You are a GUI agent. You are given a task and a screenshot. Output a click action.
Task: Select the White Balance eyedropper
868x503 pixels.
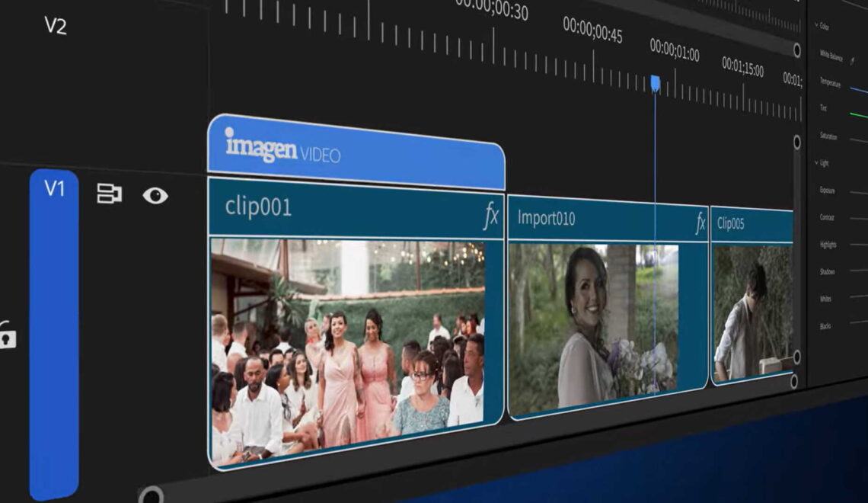pyautogui.click(x=851, y=58)
